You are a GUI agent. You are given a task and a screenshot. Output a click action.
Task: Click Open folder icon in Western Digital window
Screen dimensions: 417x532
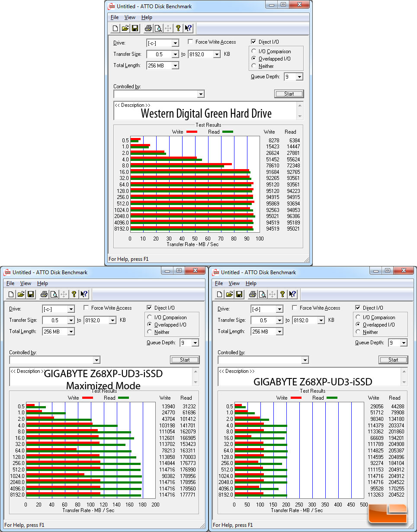(x=125, y=29)
